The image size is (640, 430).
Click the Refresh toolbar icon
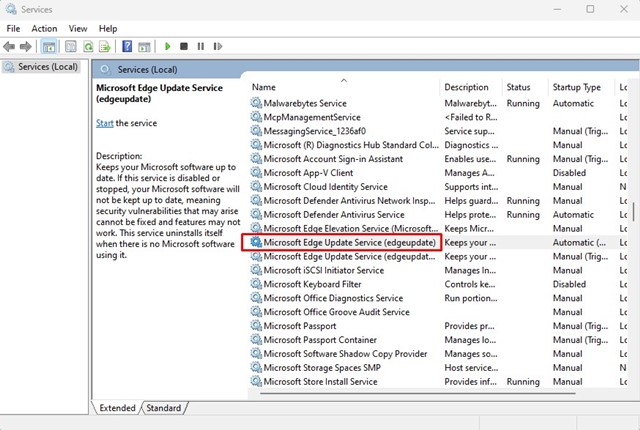(x=89, y=46)
